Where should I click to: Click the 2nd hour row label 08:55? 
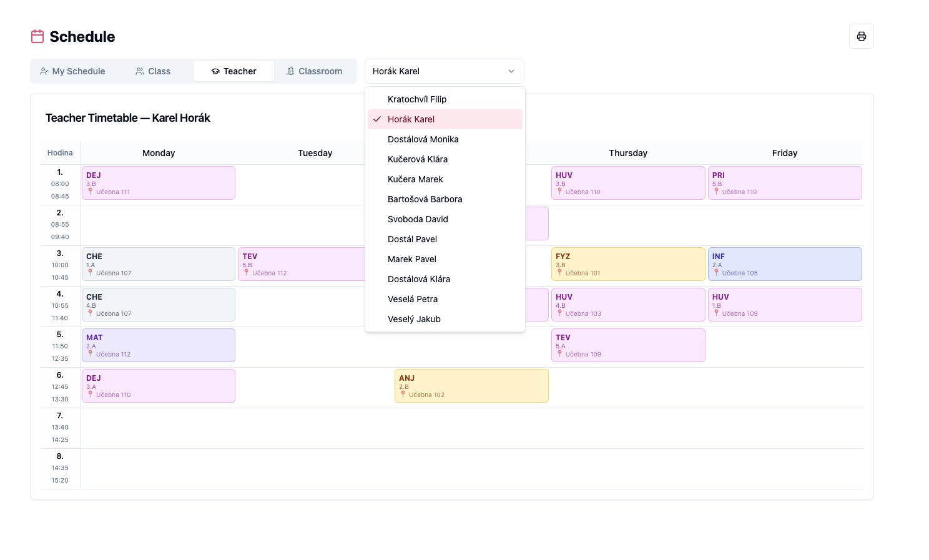60,225
